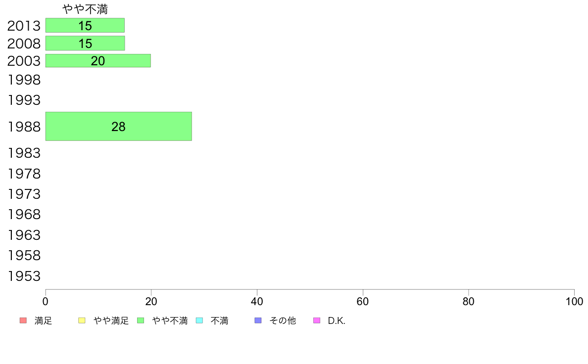Click the 1963 year label

pos(24,235)
